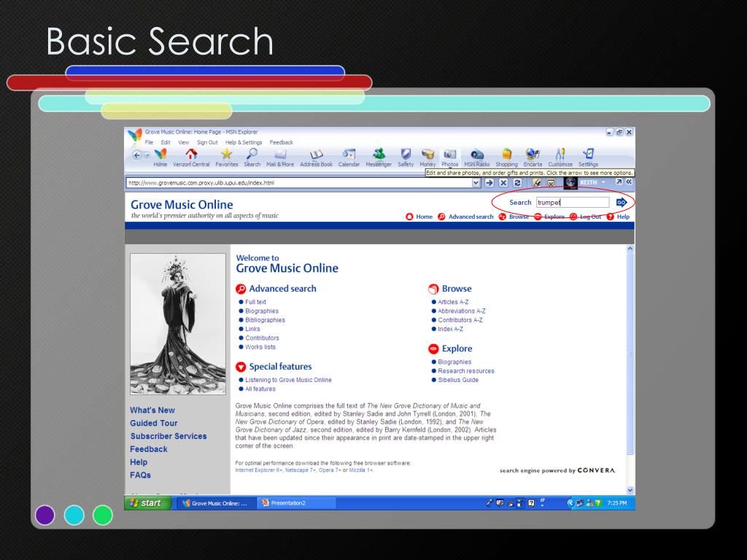Click Sign Out in the menu bar
This screenshot has height=560, width=747.
coord(207,142)
